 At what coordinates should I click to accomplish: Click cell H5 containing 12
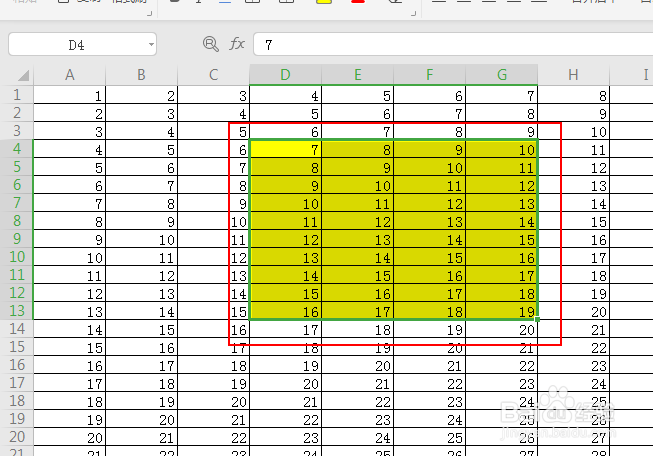(573, 167)
